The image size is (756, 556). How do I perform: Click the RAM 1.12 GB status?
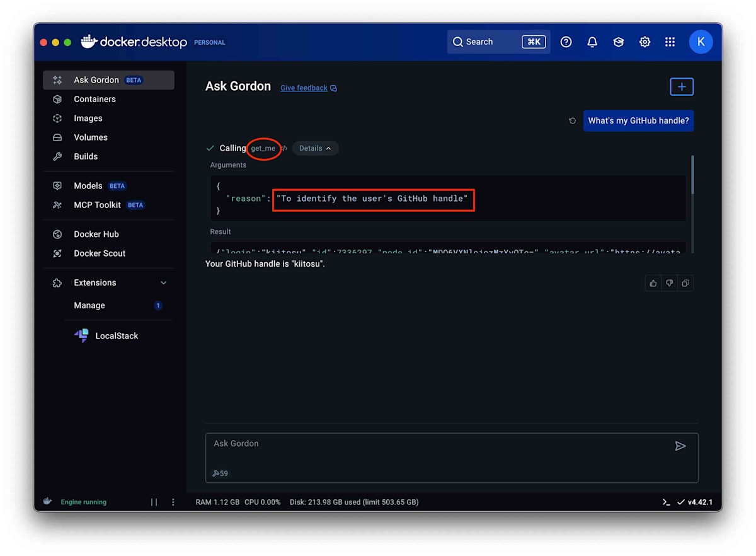[x=217, y=502]
